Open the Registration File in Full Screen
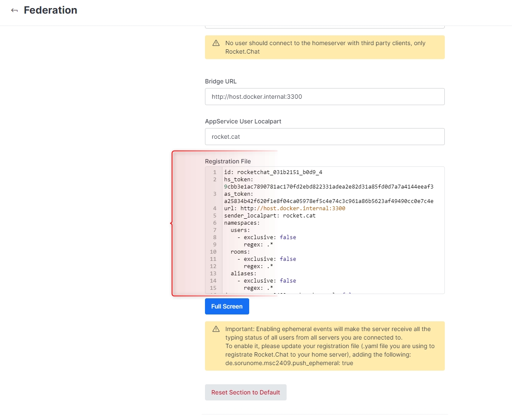The image size is (512, 420). tap(227, 306)
